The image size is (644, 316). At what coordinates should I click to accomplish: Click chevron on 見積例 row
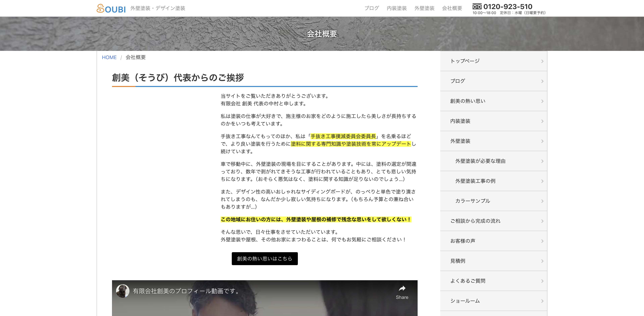tap(542, 261)
